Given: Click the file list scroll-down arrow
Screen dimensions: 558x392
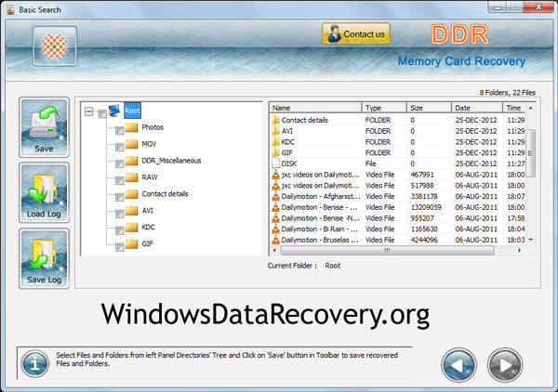Looking at the screenshot, I should coord(531,240).
